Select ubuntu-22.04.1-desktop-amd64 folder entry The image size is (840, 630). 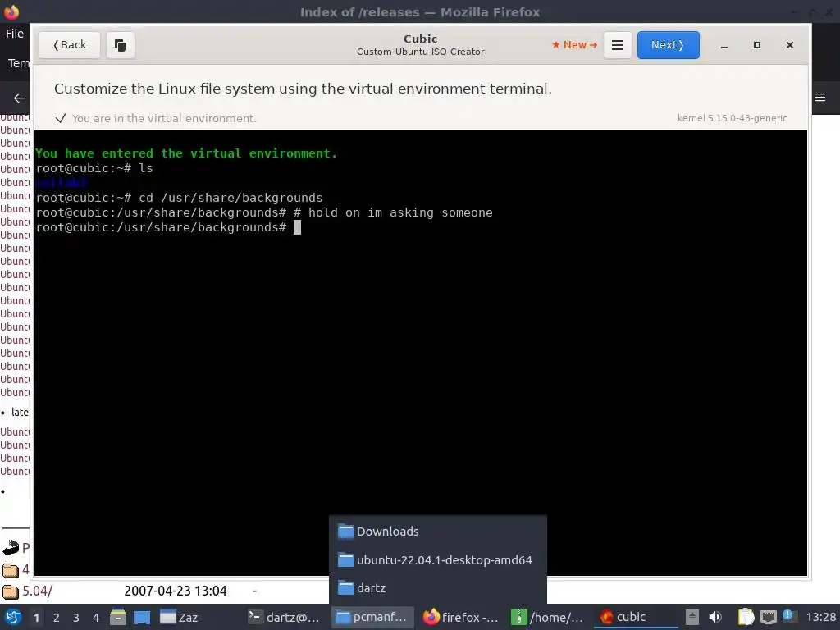pos(438,559)
